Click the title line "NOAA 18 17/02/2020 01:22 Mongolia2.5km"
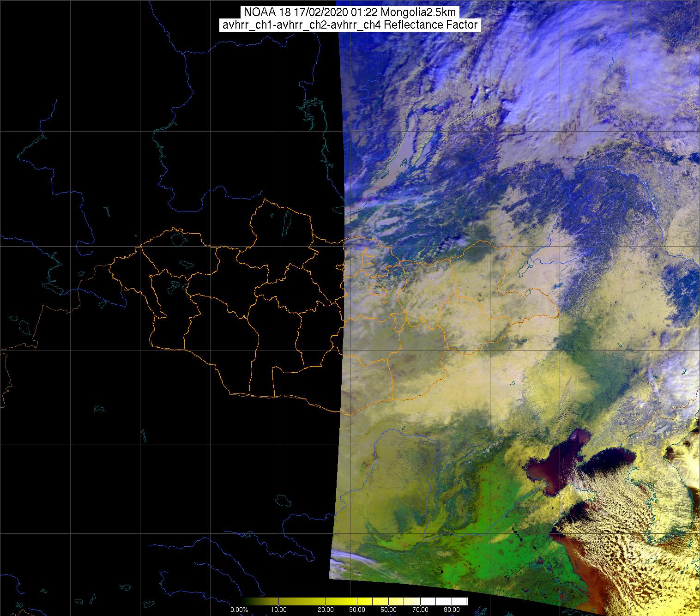The height and width of the screenshot is (616, 700). [x=350, y=12]
